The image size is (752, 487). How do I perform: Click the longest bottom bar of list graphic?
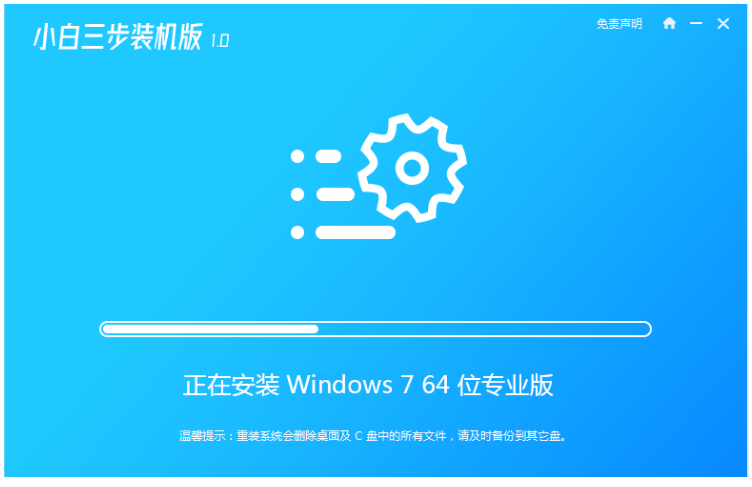tap(355, 232)
